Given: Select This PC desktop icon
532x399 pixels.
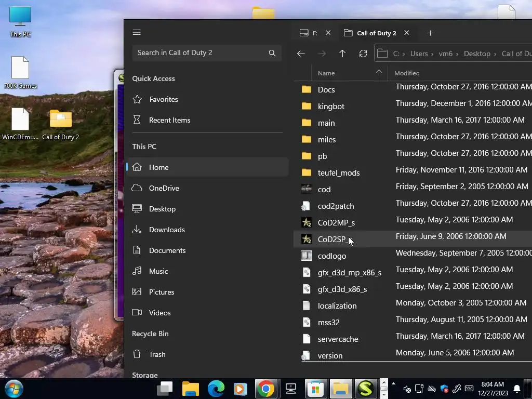Looking at the screenshot, I should [20, 21].
